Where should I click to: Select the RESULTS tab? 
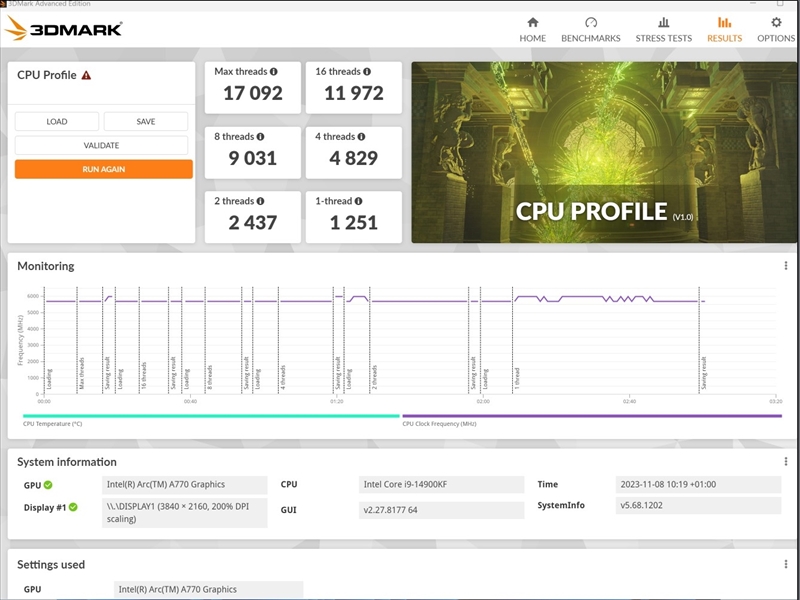[x=724, y=30]
